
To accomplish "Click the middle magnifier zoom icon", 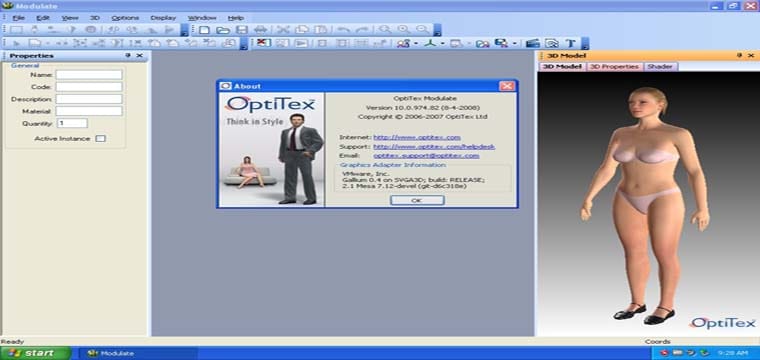I will [x=404, y=30].
